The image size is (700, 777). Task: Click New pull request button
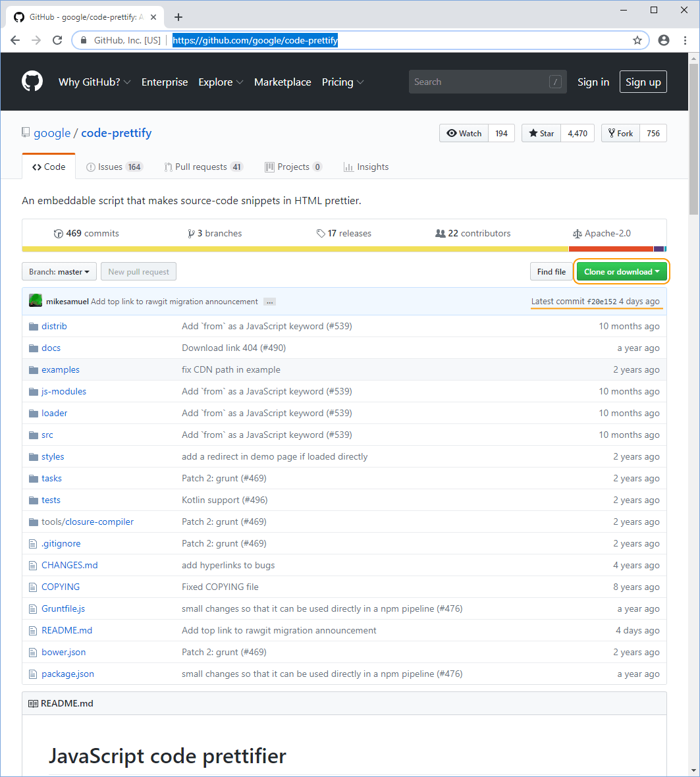pyautogui.click(x=139, y=271)
